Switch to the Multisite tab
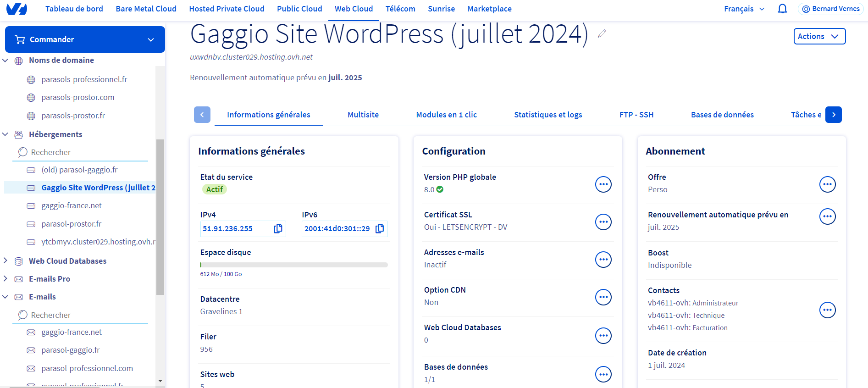Image resolution: width=868 pixels, height=388 pixels. tap(363, 115)
